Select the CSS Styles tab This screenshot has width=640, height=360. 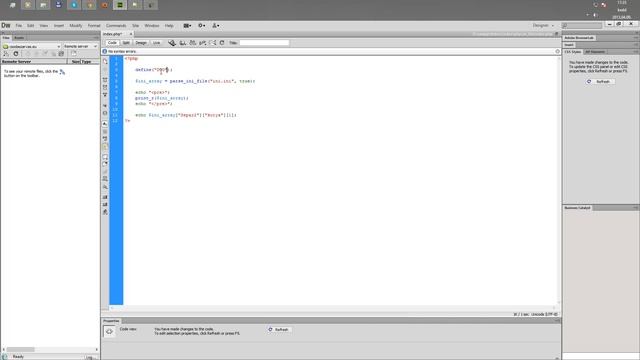click(573, 52)
